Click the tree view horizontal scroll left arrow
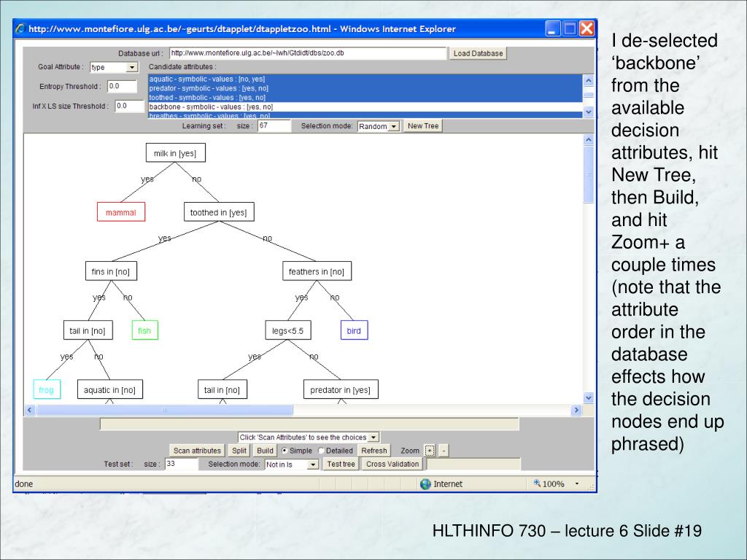747x560 pixels. pos(30,410)
